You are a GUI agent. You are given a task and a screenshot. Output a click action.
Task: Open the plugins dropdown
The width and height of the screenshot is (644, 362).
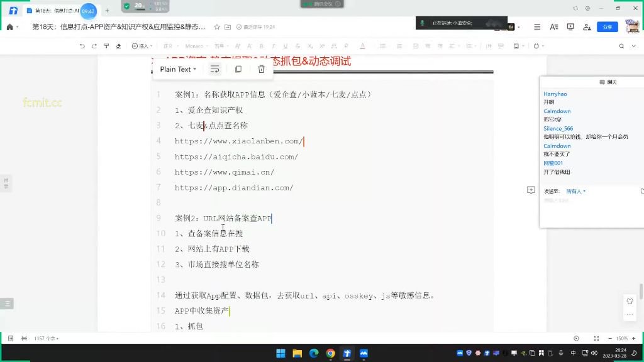[x=538, y=46]
